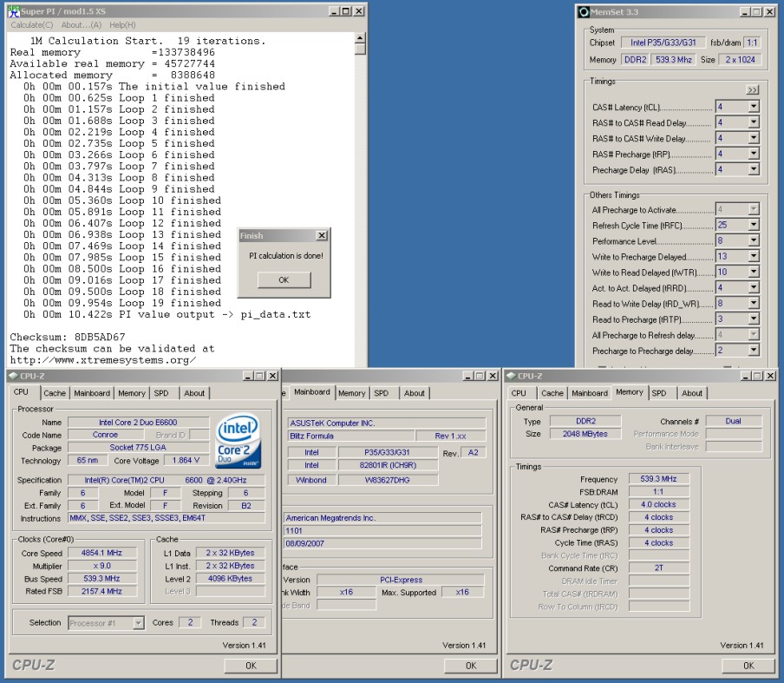Switch to Memory tab in left CPU-Z
This screenshot has height=683, width=784.
pyautogui.click(x=132, y=393)
